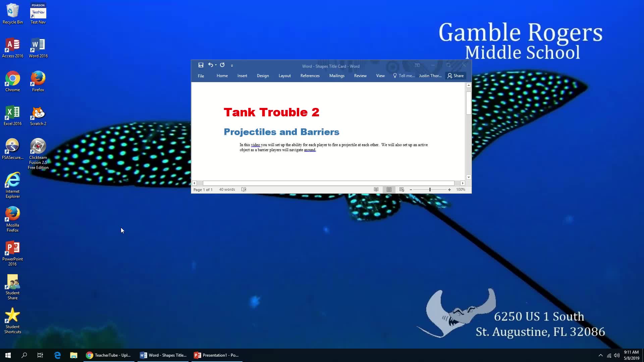Toggle the document zoom out button
This screenshot has height=362, width=644.
click(x=411, y=189)
